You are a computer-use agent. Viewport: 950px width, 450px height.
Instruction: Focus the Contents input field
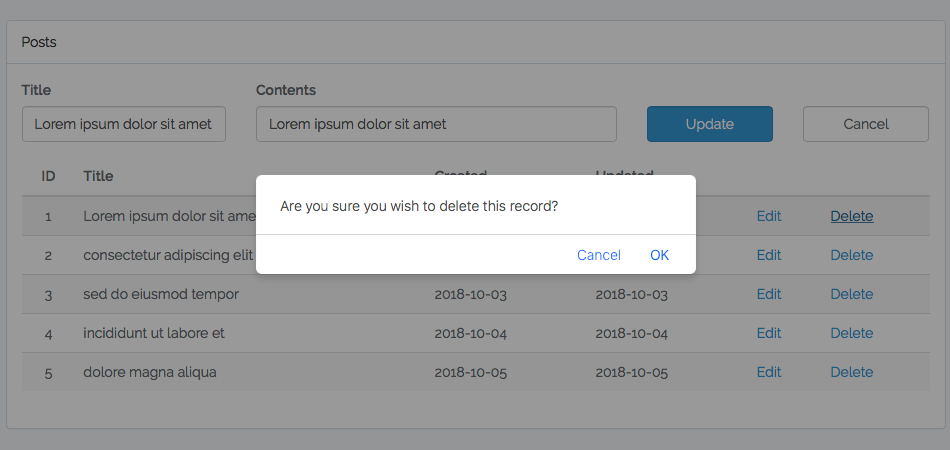pyautogui.click(x=436, y=124)
